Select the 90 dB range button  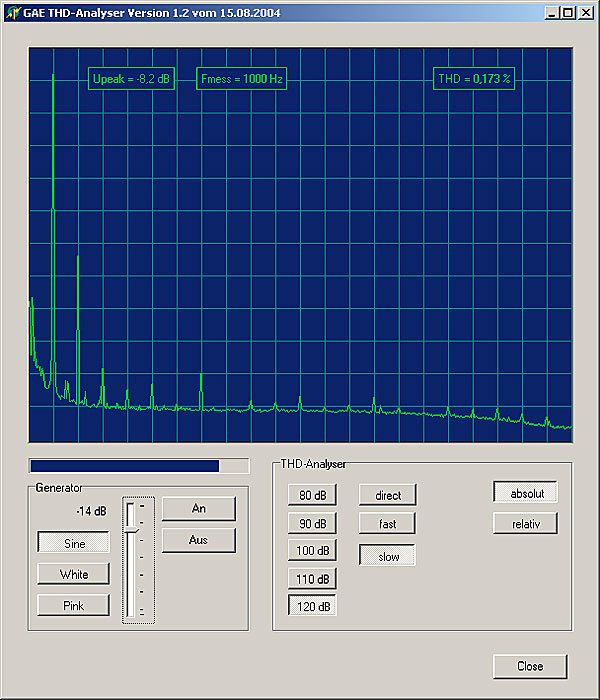(312, 523)
